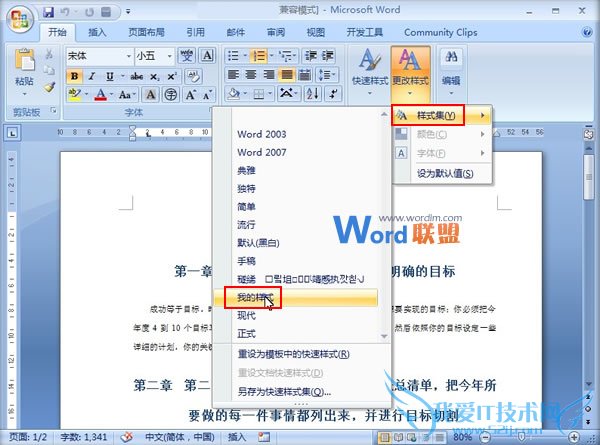Click the Distributed alignment icon
Image resolution: width=600 pixels, height=445 pixels.
305,74
